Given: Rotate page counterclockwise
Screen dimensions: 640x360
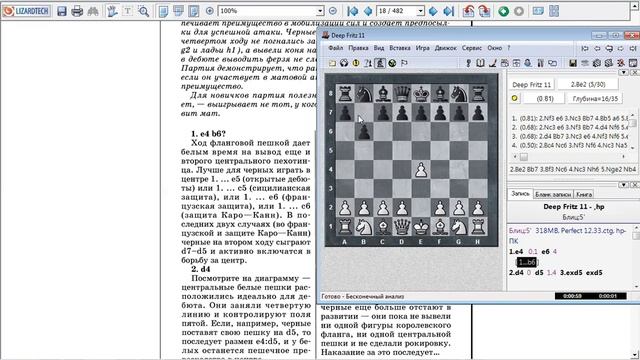Looking at the screenshot, I should coord(469,11).
